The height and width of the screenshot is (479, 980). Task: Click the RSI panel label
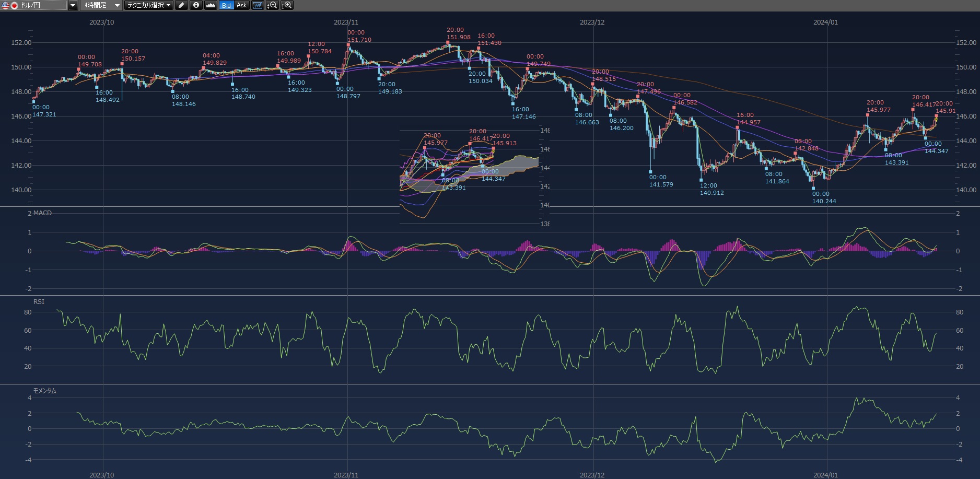point(39,302)
